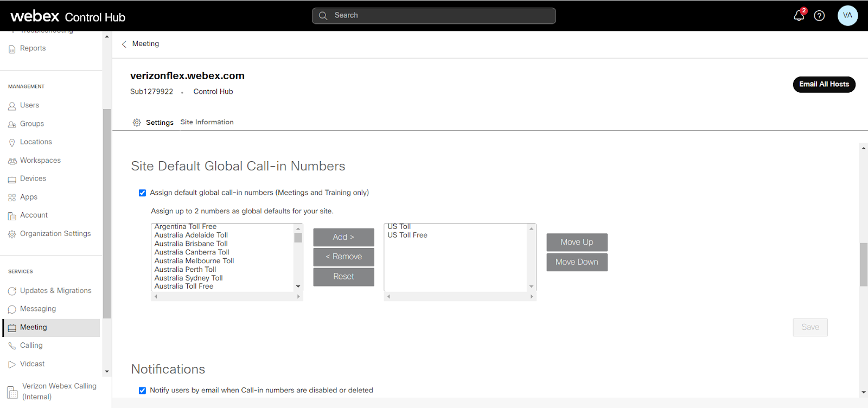Open the notifications bell icon
Viewport: 868px width, 408px height.
click(x=799, y=16)
